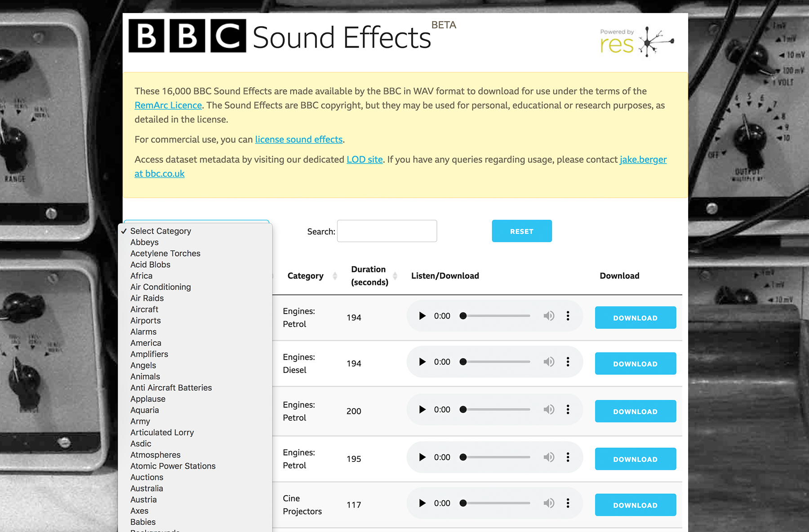Play the first Engines: Petrol 194 sound
Screen dimensions: 809x532
pyautogui.click(x=422, y=316)
